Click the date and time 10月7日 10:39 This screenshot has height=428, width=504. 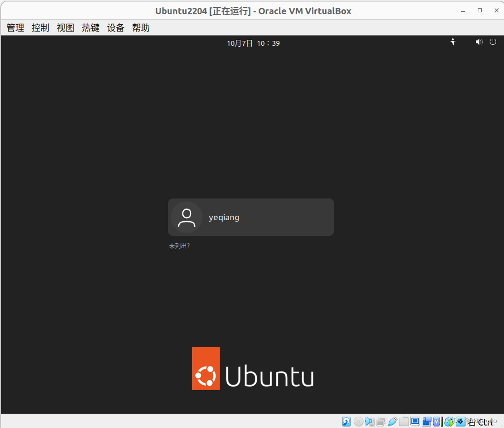pos(253,43)
